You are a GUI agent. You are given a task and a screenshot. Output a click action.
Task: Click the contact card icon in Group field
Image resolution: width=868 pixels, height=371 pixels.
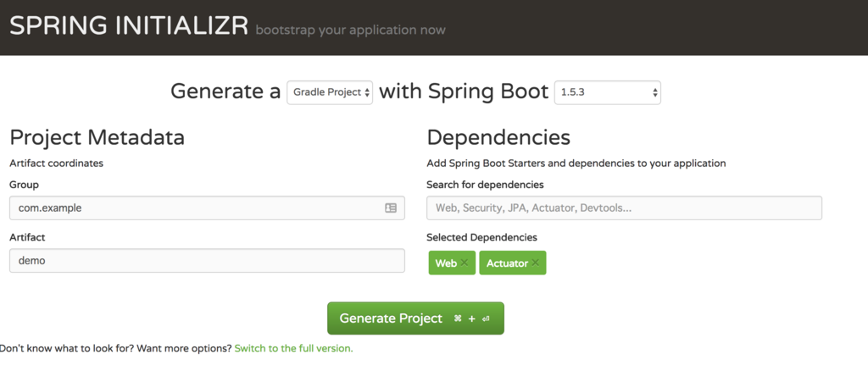point(391,208)
